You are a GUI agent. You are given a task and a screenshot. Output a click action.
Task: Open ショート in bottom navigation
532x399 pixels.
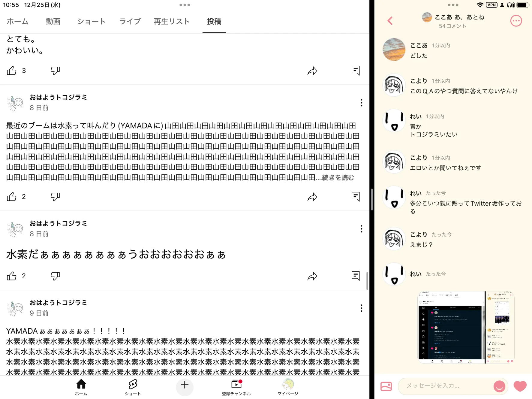pyautogui.click(x=133, y=387)
